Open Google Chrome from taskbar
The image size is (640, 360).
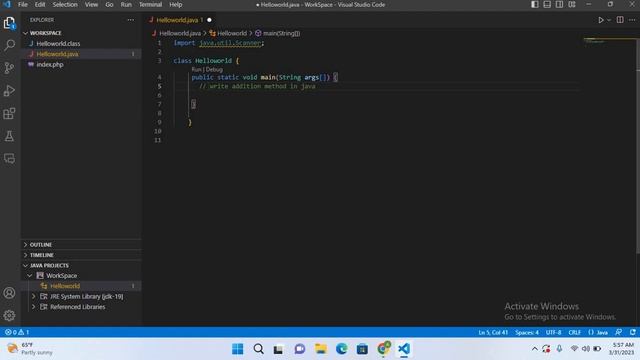[x=383, y=349]
